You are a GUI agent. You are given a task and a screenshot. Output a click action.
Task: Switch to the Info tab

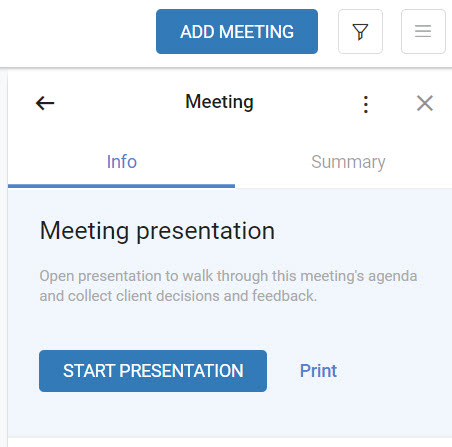(x=122, y=162)
